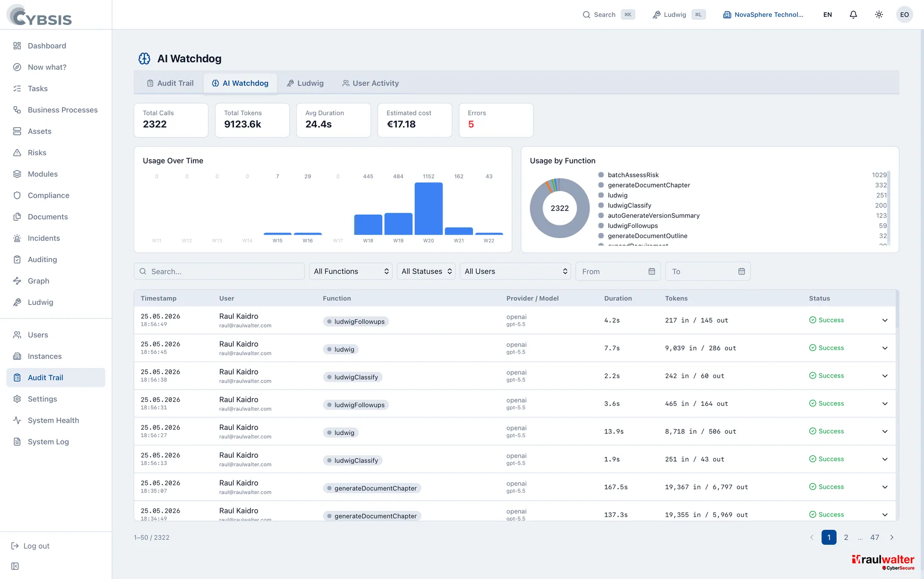Open Compliance shield icon

[17, 195]
